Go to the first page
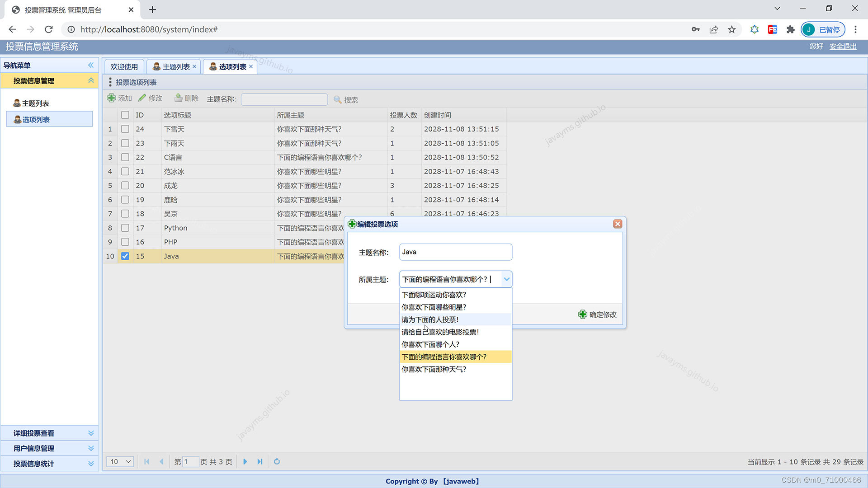868x488 pixels. pyautogui.click(x=146, y=461)
